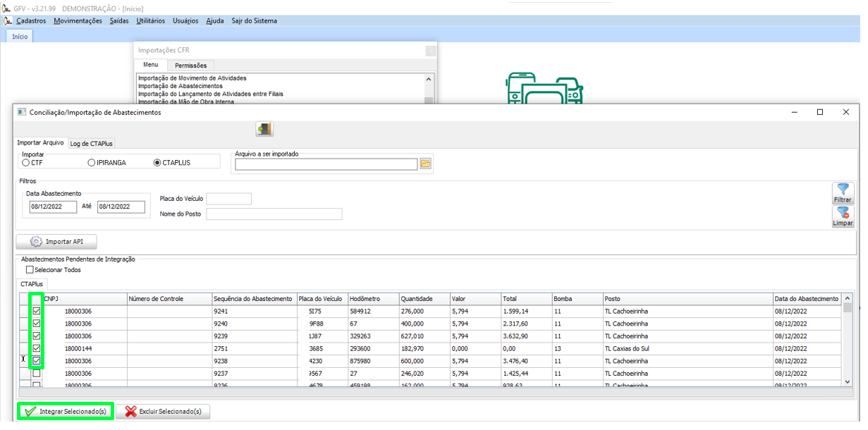This screenshot has height=430, width=868.
Task: Uncheck the row with sequence 9241
Action: 37,311
